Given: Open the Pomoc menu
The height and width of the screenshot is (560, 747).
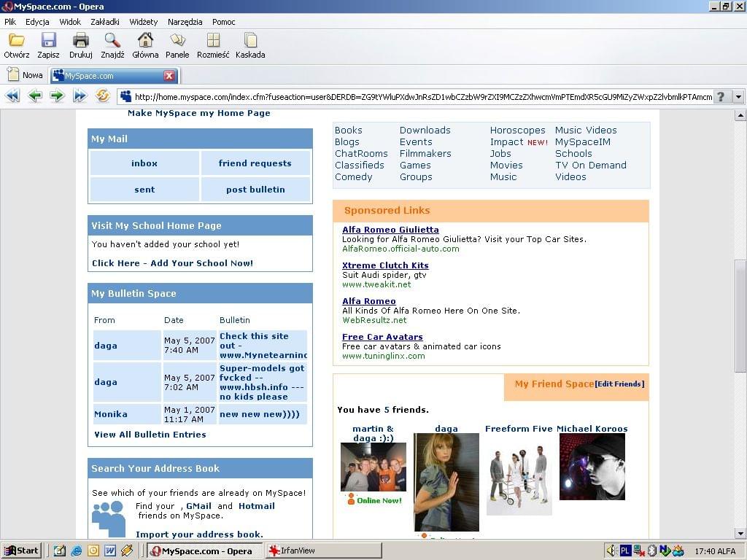Looking at the screenshot, I should (223, 22).
